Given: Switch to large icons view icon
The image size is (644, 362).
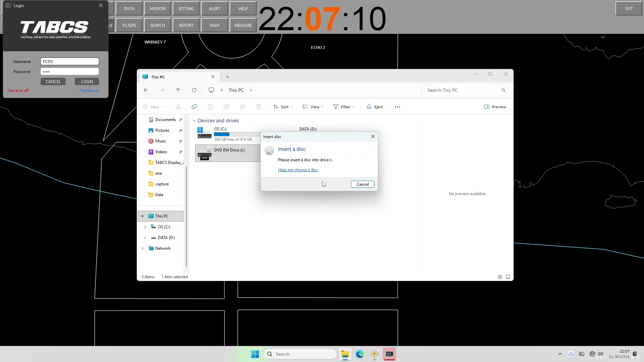Looking at the screenshot, I should click(508, 277).
